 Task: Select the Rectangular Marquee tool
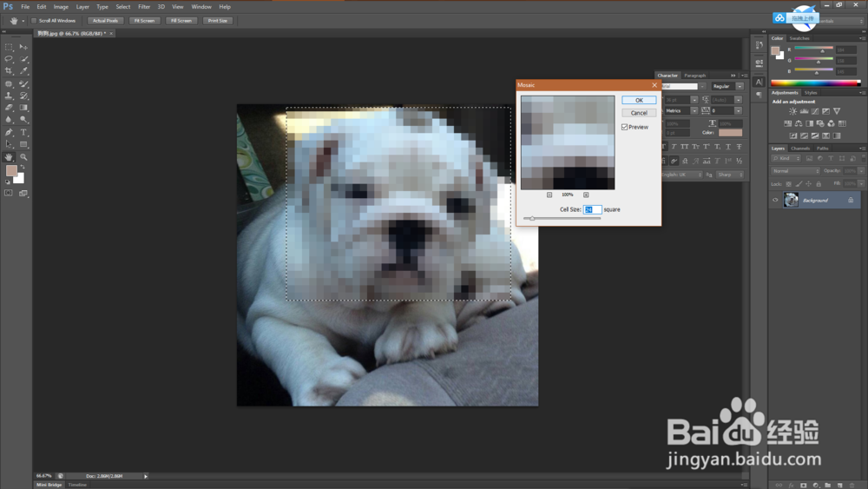click(9, 47)
